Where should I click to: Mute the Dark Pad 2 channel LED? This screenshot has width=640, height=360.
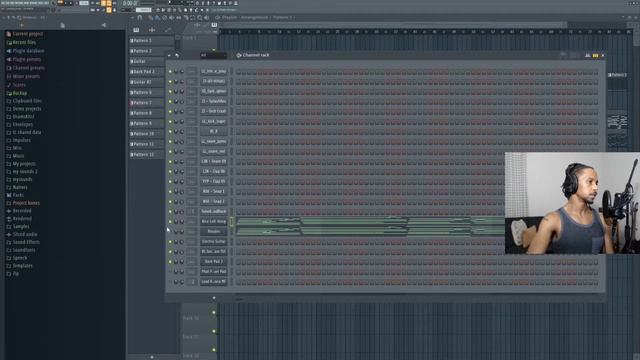pos(170,262)
